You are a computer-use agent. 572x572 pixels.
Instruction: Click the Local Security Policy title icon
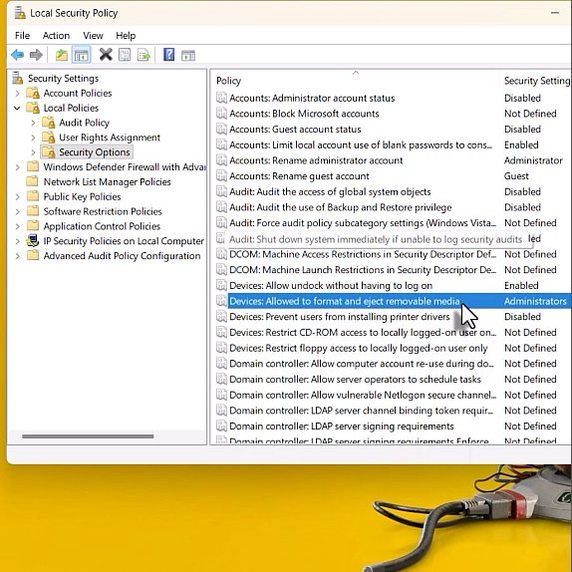(x=20, y=13)
